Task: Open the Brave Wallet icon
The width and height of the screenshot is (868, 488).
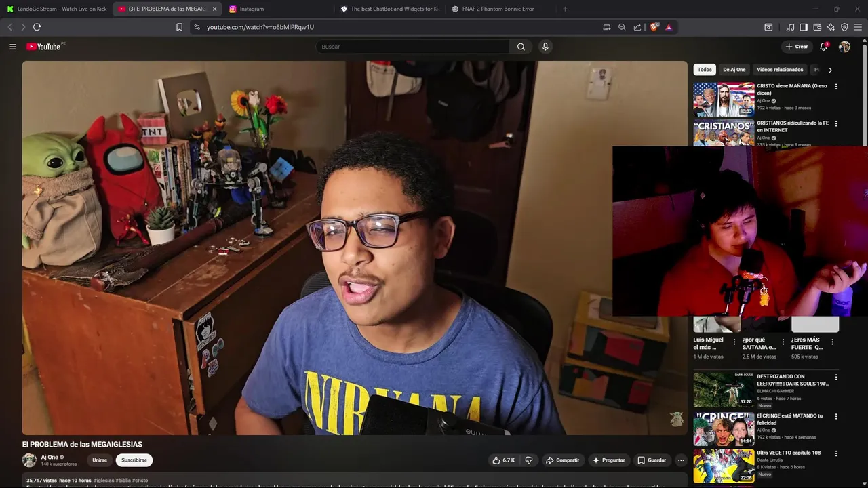Action: click(x=817, y=27)
